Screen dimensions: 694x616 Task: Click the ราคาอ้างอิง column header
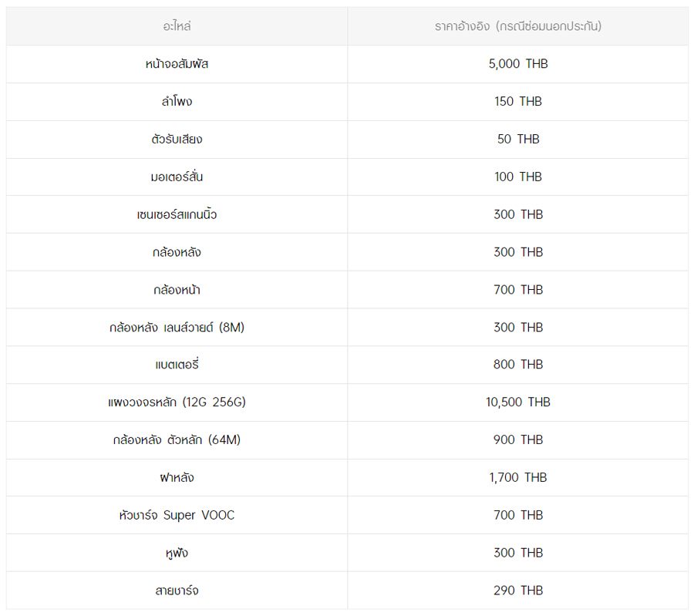pos(517,26)
